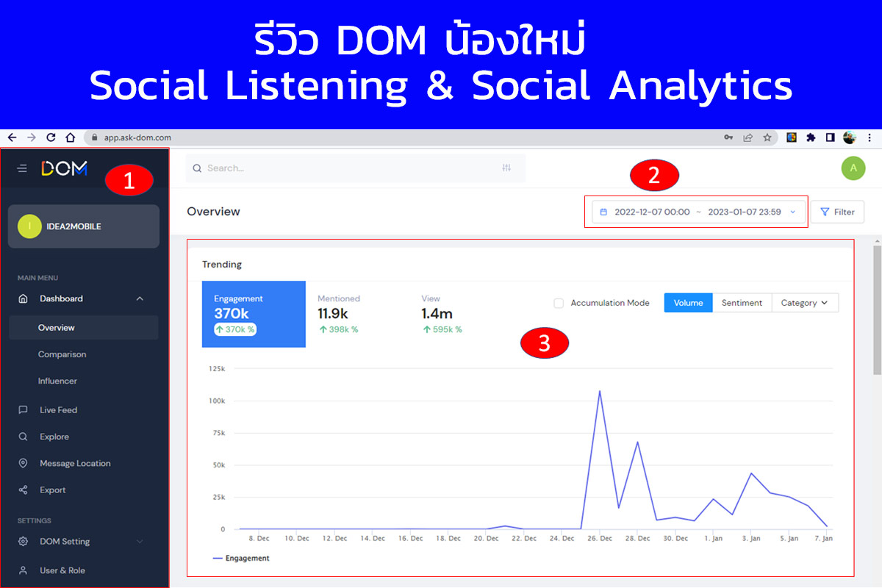
Task: Click the 28. Dec peak on the chart
Action: click(637, 442)
